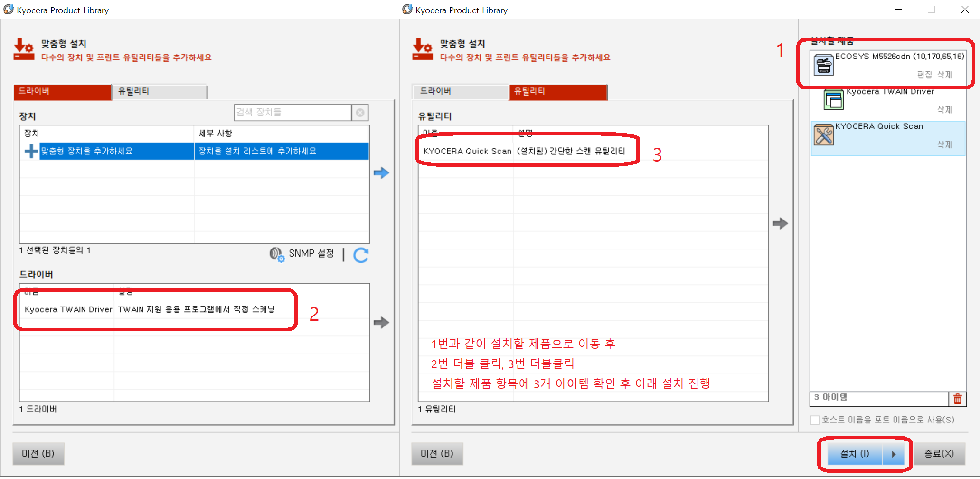Select the red 유틸리티 tab in right window
The image size is (980, 479).
558,91
